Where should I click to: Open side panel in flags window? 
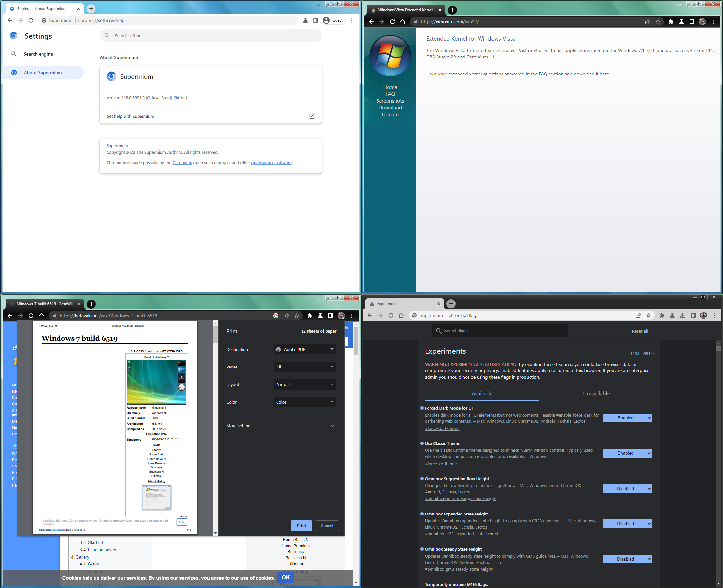tap(693, 315)
